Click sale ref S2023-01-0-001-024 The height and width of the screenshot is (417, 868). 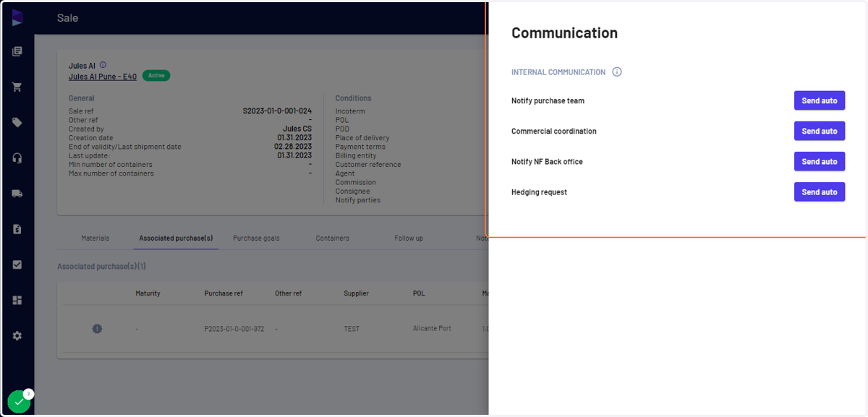tap(277, 111)
